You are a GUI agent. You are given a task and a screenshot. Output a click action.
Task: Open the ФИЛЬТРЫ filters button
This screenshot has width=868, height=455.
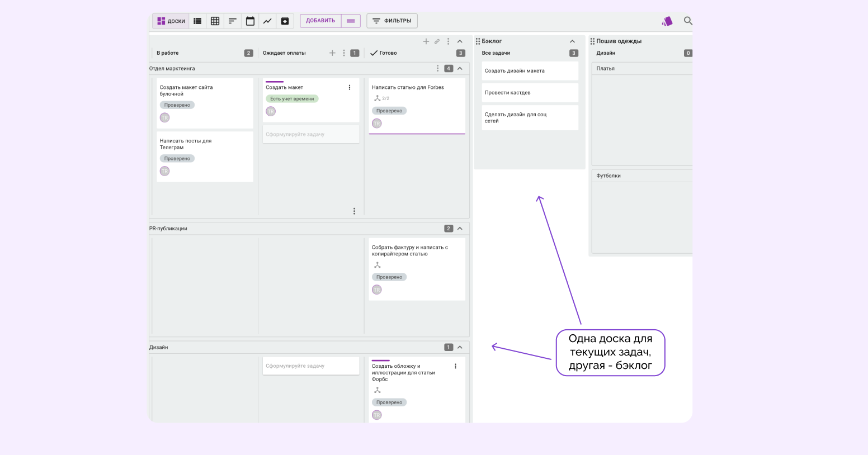click(392, 21)
